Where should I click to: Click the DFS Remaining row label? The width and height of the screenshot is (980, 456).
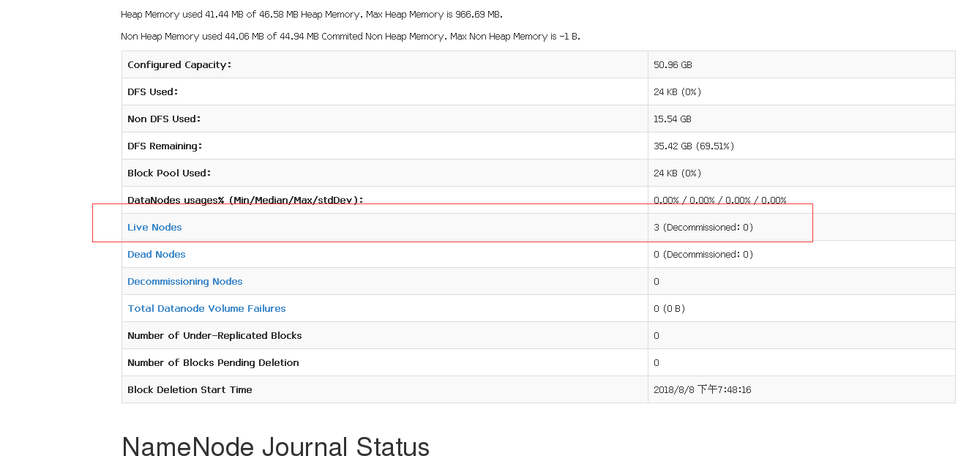coord(165,146)
